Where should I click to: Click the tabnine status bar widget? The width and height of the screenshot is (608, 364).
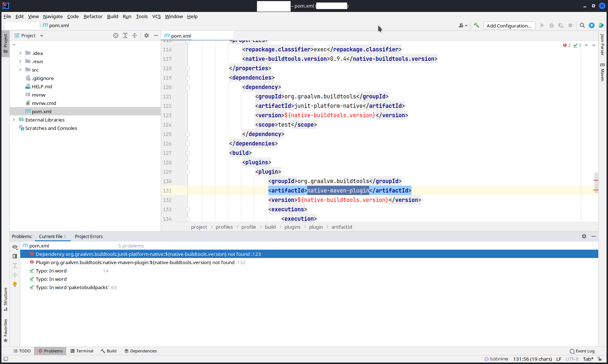pyautogui.click(x=496, y=359)
